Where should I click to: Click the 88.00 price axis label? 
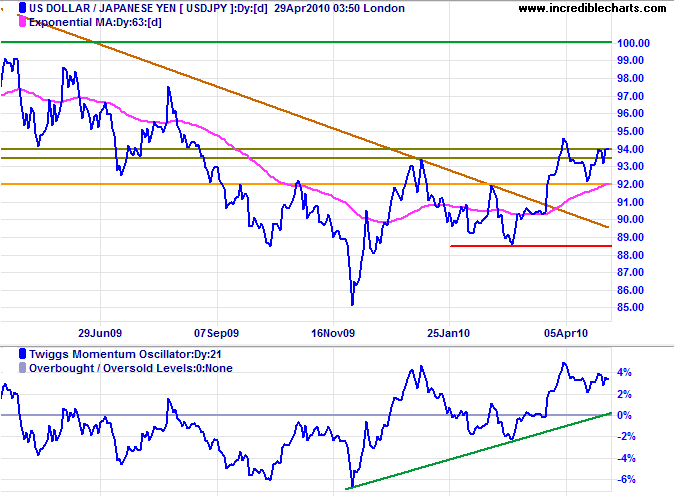[631, 255]
